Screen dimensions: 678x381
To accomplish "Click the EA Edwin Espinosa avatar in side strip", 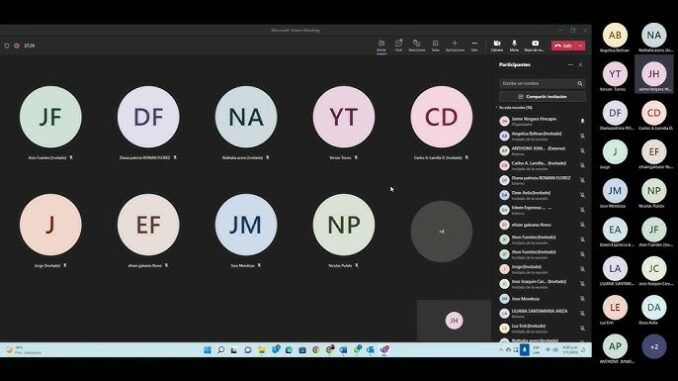I will (615, 230).
